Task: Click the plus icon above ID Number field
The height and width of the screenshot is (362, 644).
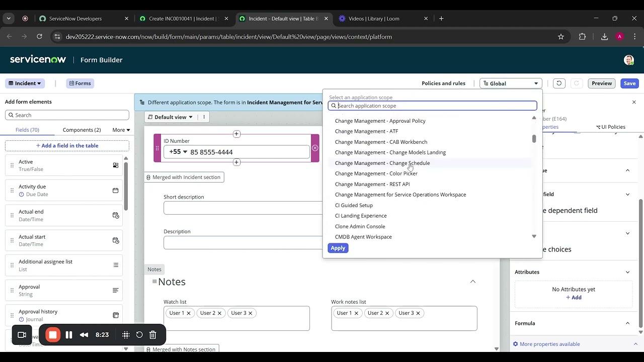Action: pos(236,134)
